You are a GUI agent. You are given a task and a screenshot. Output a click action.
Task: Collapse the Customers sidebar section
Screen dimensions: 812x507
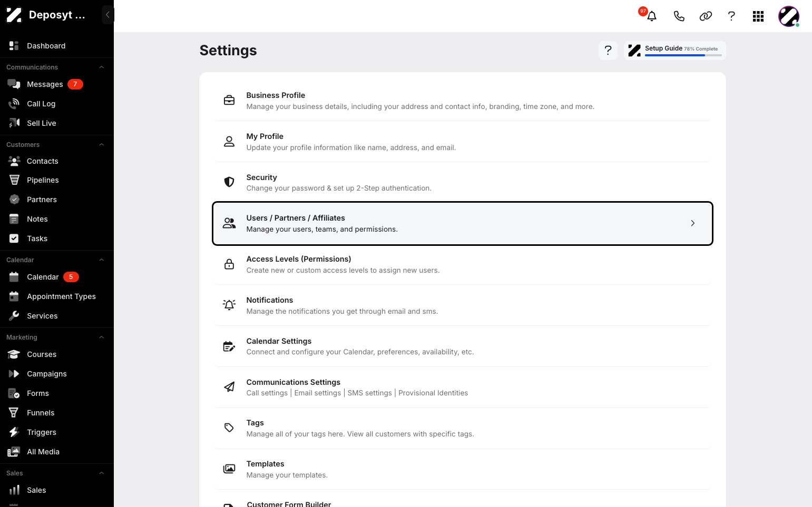click(102, 145)
